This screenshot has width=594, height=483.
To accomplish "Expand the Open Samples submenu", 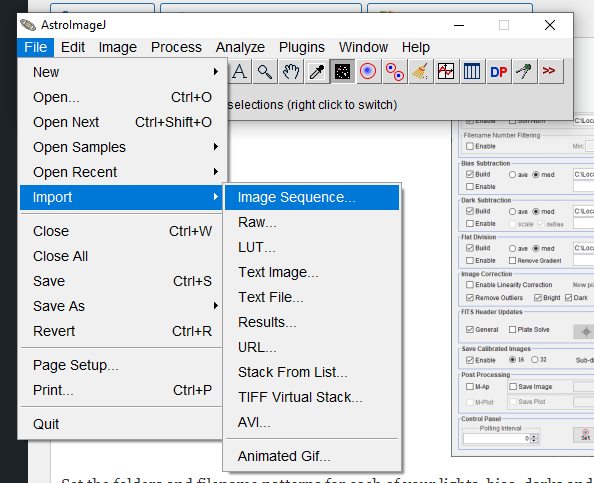I will coord(121,147).
